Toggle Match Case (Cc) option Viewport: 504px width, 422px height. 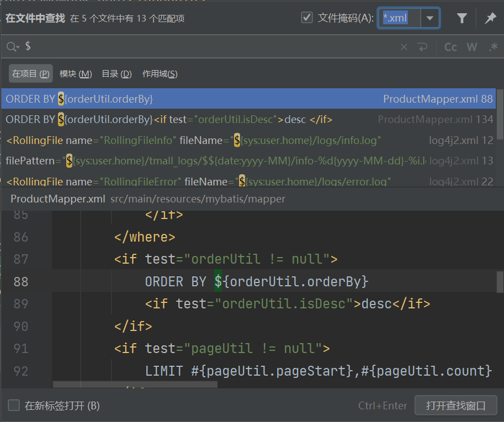(x=450, y=47)
